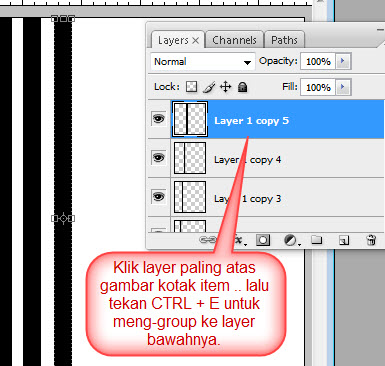The height and width of the screenshot is (366, 385).
Task: Select the Layer 1 copy 5 name
Action: pyautogui.click(x=251, y=121)
